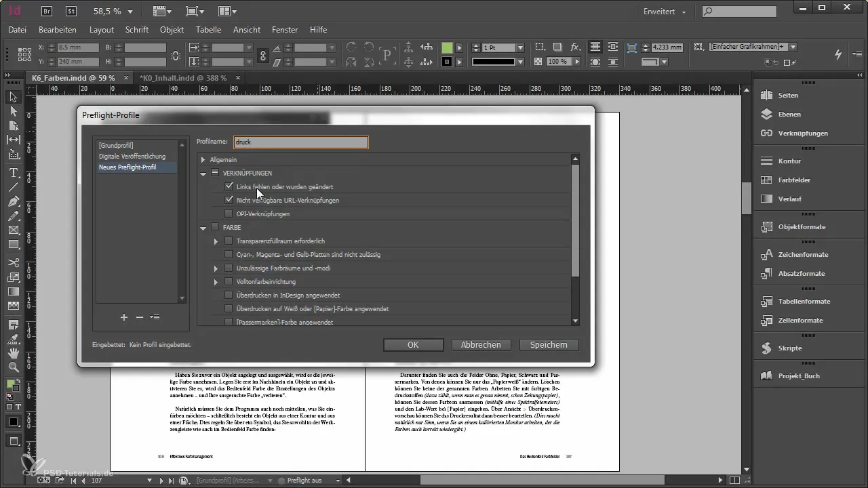The image size is (868, 488).
Task: Check Unzulässige Farbräume und -modi
Action: coord(229,268)
